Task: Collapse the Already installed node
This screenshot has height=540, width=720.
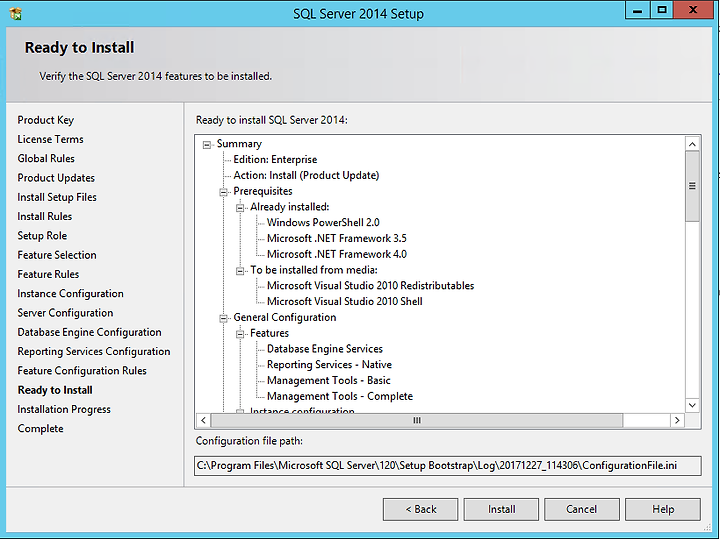Action: [x=240, y=208]
